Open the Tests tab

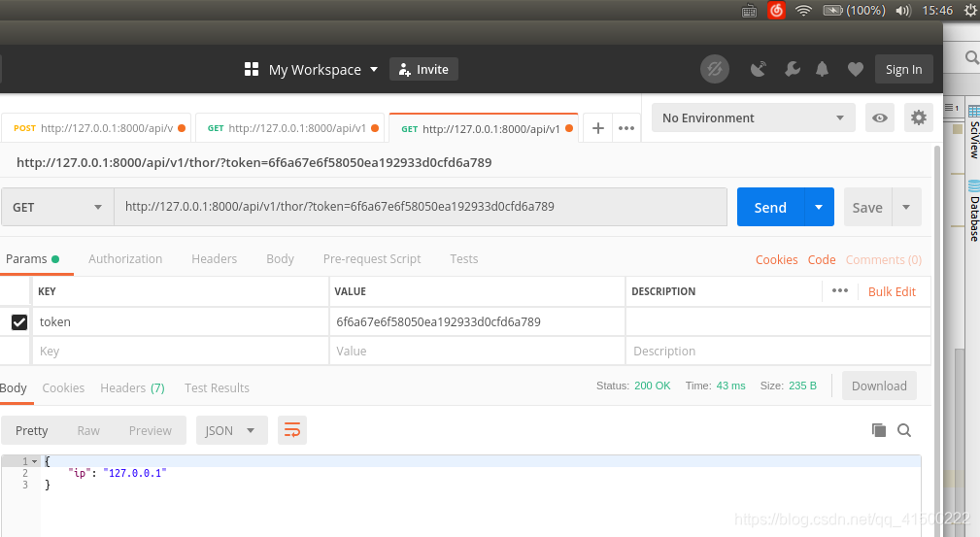463,259
